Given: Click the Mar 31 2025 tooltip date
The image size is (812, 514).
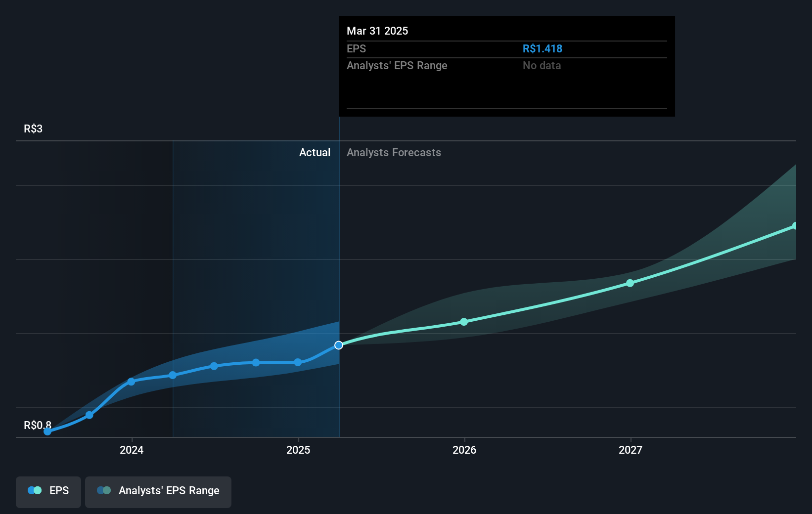Looking at the screenshot, I should [377, 31].
